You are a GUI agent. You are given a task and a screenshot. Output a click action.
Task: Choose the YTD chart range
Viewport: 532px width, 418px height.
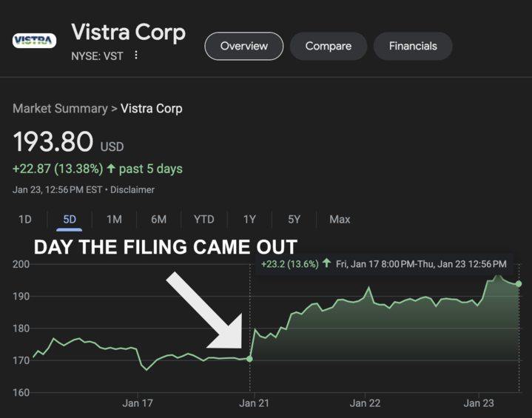(x=203, y=219)
